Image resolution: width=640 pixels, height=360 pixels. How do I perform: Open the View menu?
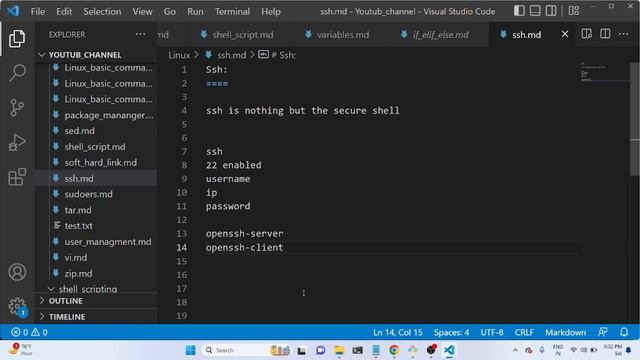[x=142, y=11]
